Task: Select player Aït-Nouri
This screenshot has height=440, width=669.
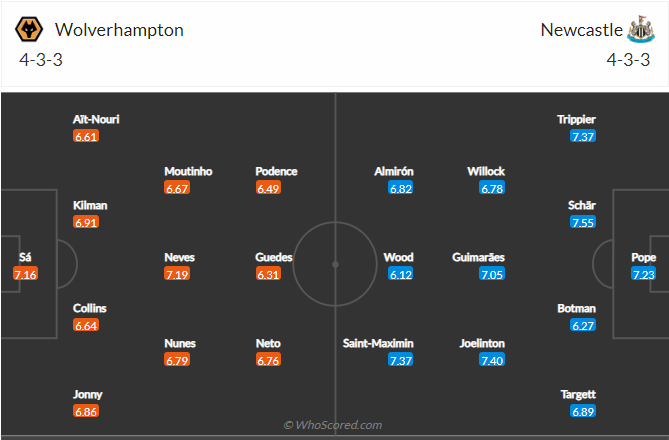Action: [x=96, y=119]
